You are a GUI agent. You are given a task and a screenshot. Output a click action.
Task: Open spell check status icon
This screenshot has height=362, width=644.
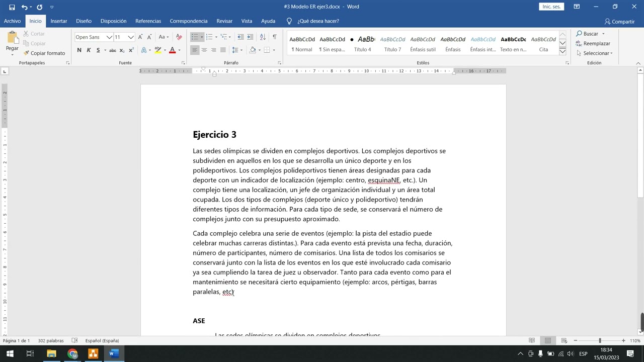[x=74, y=341]
